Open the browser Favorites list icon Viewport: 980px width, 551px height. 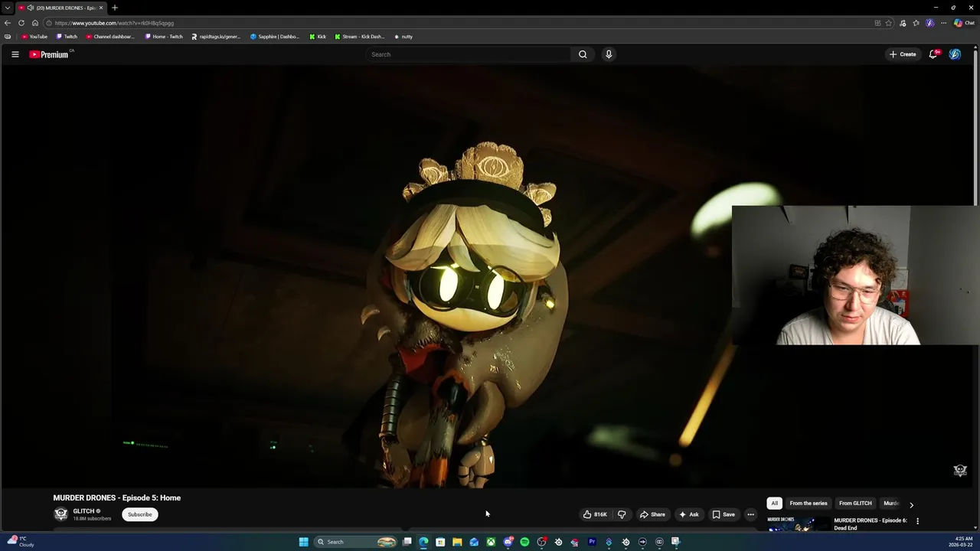916,23
